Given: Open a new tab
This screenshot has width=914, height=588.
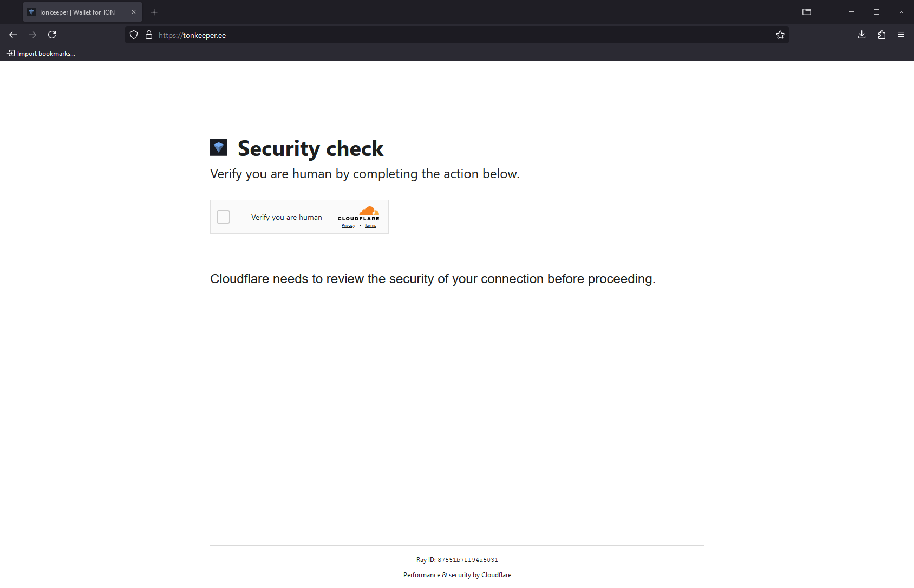Looking at the screenshot, I should pyautogui.click(x=154, y=12).
